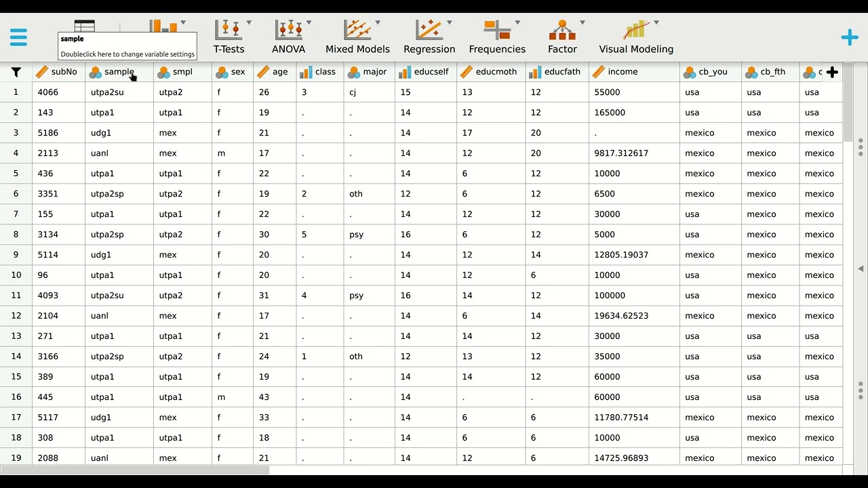868x488 pixels.
Task: Click subNo cell '4093' in row 11
Action: [59, 296]
